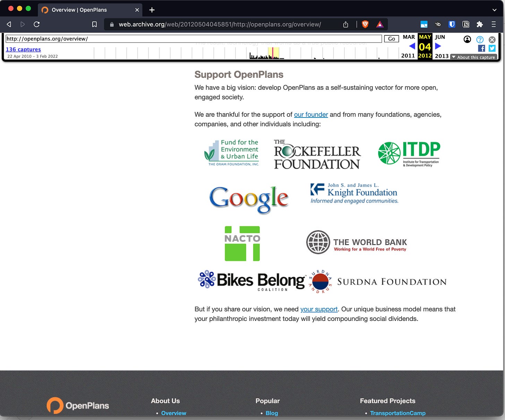The image size is (505, 420).
Task: Click Fund for the Environment logo
Action: 231,152
